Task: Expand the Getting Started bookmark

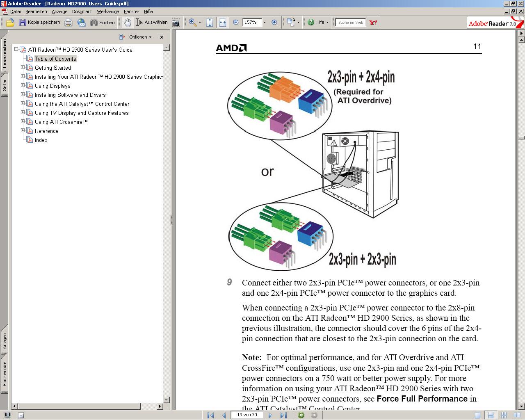Action: click(23, 67)
